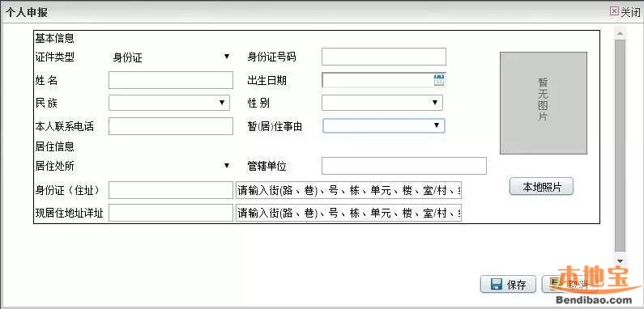The height and width of the screenshot is (309, 644).
Task: Click the 本地照片 upload button
Action: pos(541,187)
